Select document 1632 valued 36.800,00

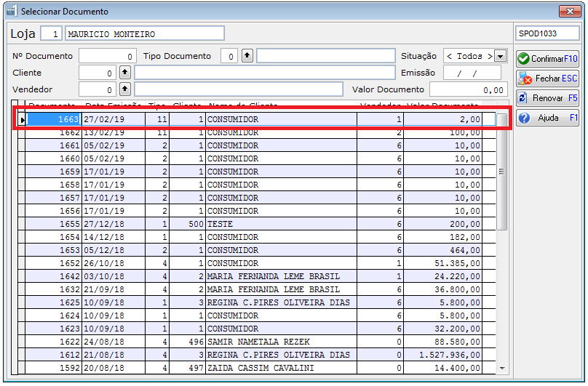(x=257, y=289)
